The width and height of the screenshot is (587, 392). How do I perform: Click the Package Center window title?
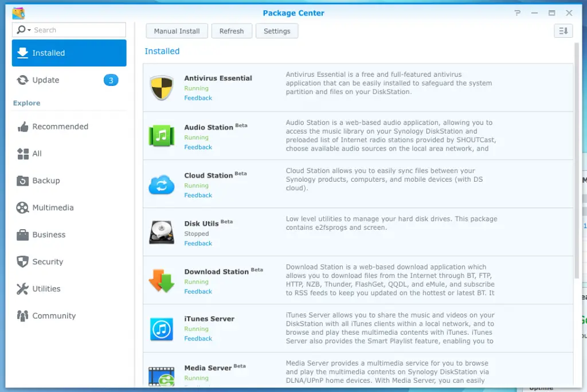tap(293, 13)
